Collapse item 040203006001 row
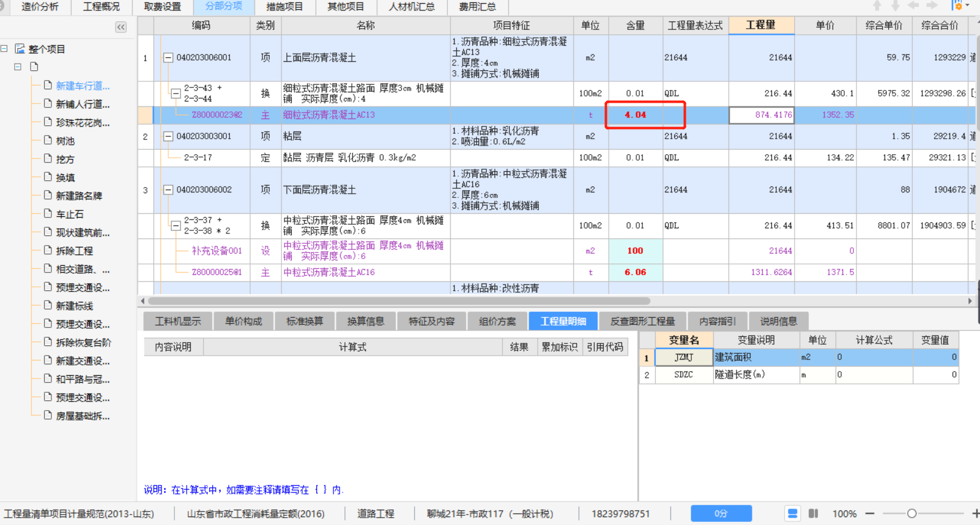This screenshot has height=525, width=980. coord(168,57)
